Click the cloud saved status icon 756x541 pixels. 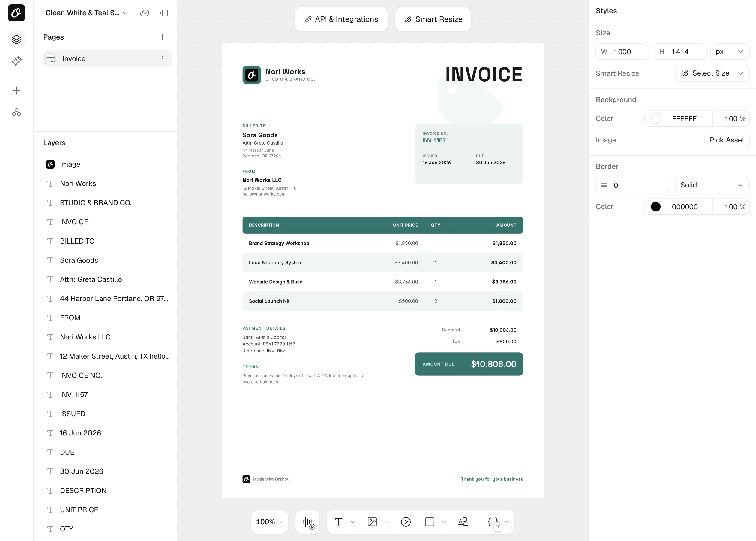pos(145,13)
